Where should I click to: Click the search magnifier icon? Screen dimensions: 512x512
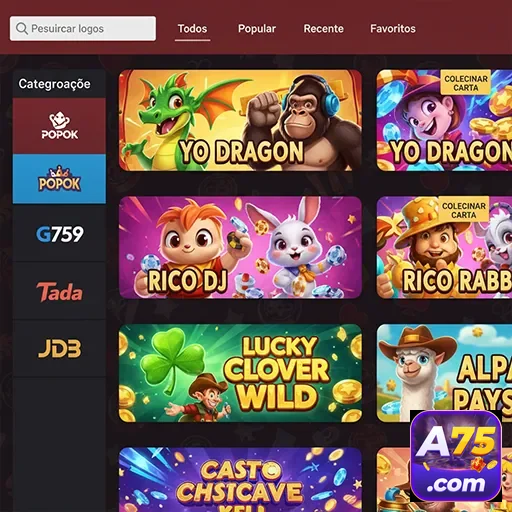click(x=22, y=29)
